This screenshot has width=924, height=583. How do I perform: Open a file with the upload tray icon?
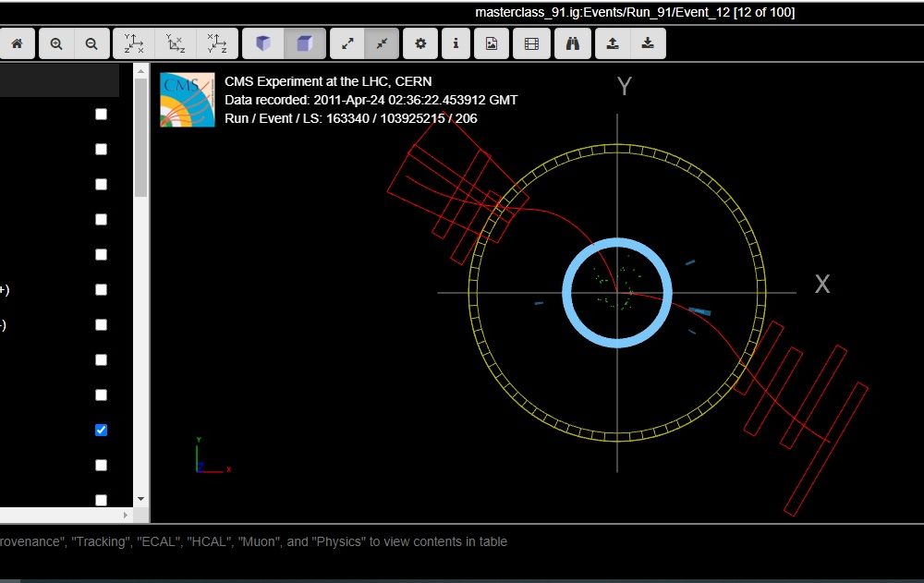(612, 43)
